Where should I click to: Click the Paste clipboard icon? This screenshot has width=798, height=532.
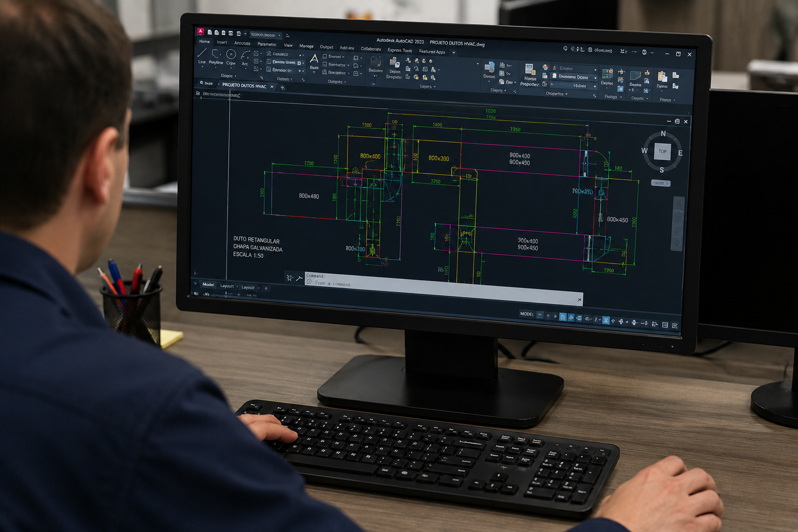[661, 77]
